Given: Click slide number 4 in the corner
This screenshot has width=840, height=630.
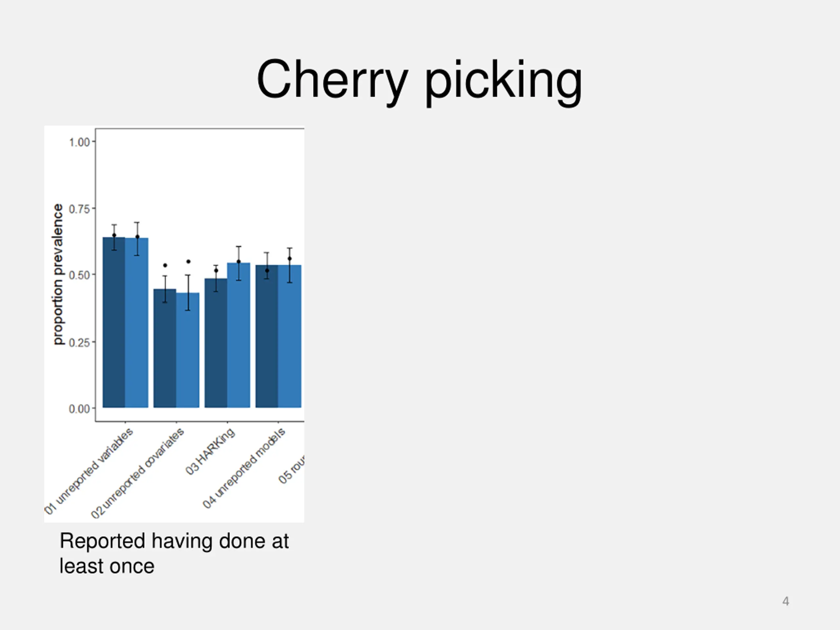Looking at the screenshot, I should coord(786,601).
